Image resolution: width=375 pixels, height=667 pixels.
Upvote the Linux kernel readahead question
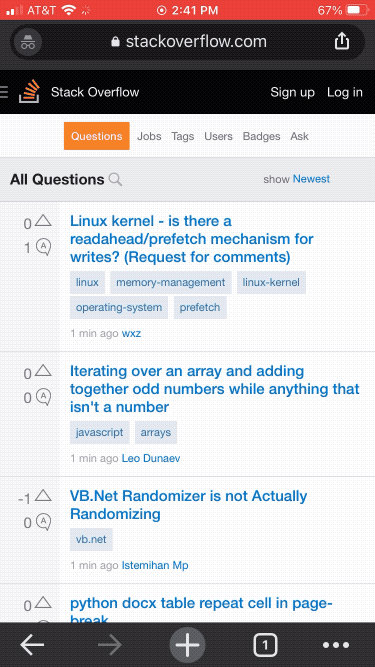point(43,220)
